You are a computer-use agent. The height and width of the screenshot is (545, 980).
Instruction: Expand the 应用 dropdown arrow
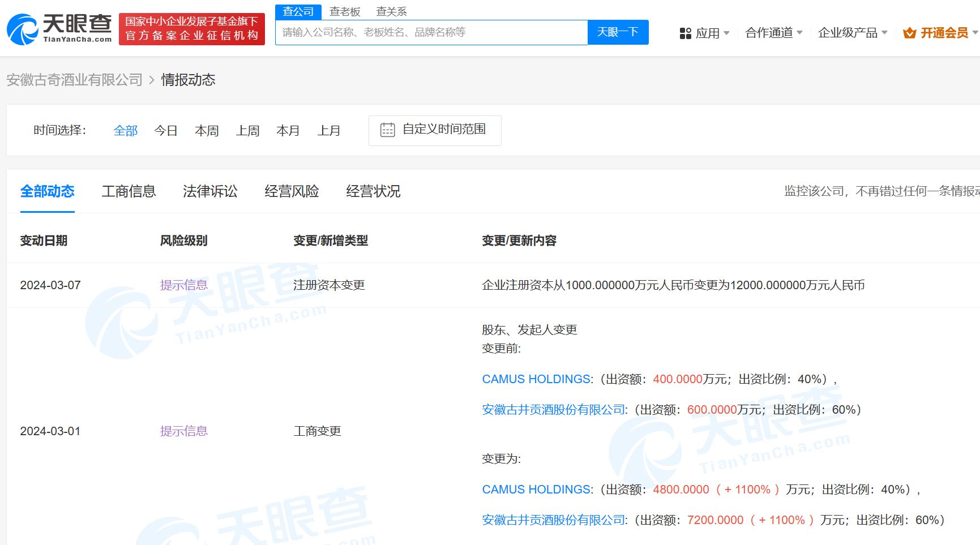[x=726, y=33]
